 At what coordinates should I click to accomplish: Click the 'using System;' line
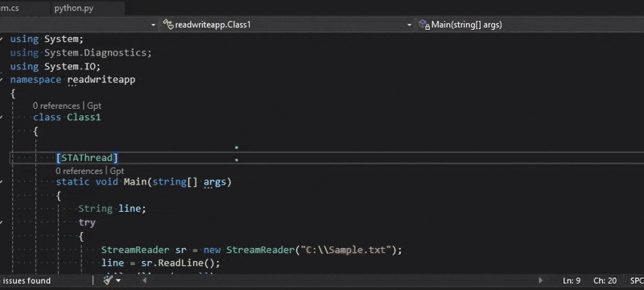(x=47, y=39)
